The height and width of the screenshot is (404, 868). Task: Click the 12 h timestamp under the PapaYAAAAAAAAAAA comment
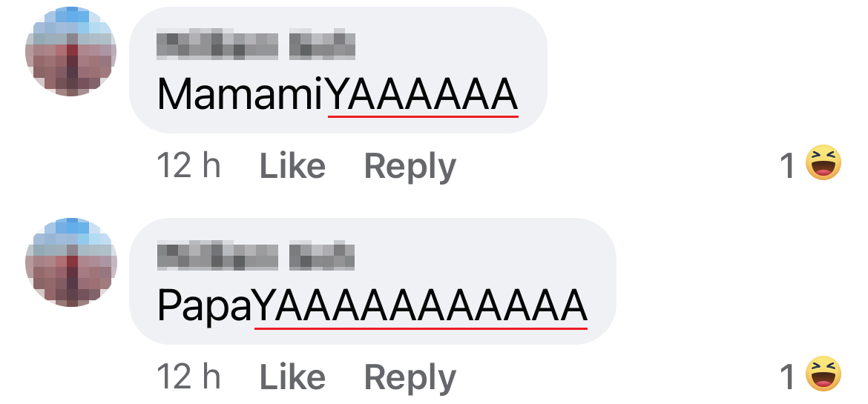pyautogui.click(x=188, y=377)
